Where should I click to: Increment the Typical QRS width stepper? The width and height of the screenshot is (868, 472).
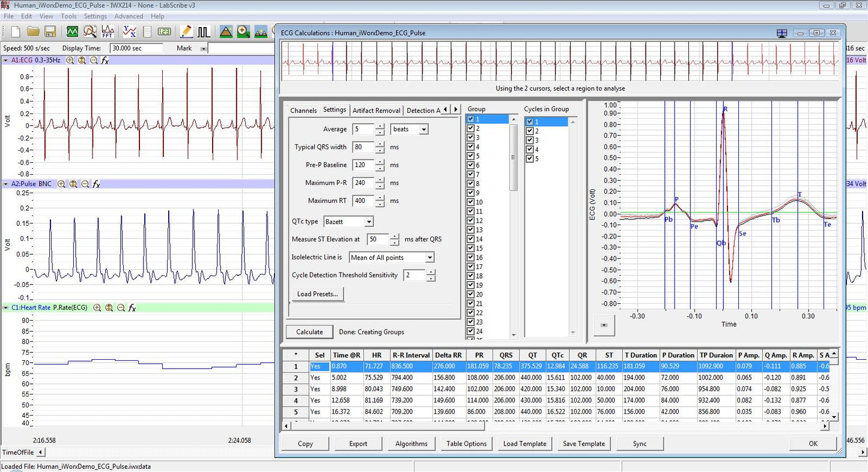click(381, 144)
